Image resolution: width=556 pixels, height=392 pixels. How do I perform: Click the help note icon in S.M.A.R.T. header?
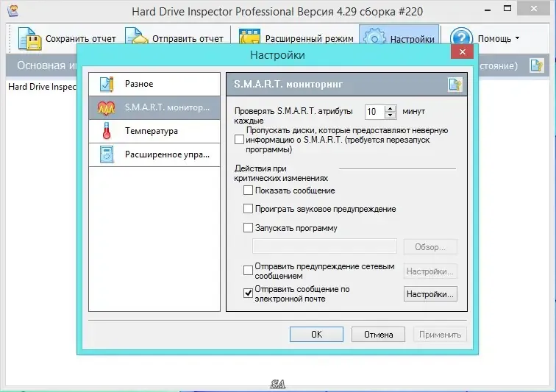coord(455,85)
